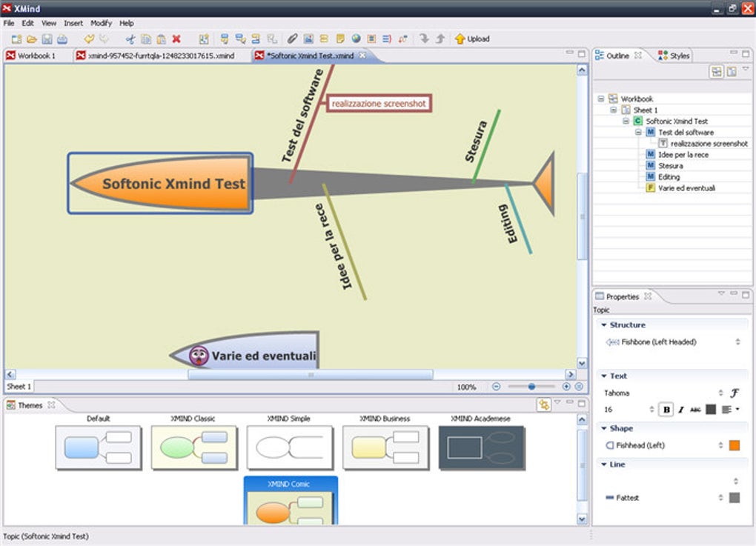756x546 pixels.
Task: Collapse the Test del software outline node
Action: click(638, 132)
